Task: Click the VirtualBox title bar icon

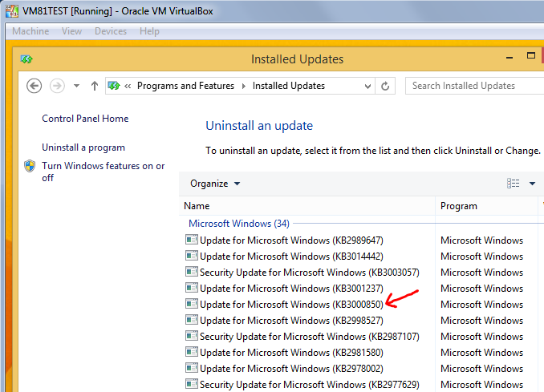Action: pyautogui.click(x=10, y=12)
